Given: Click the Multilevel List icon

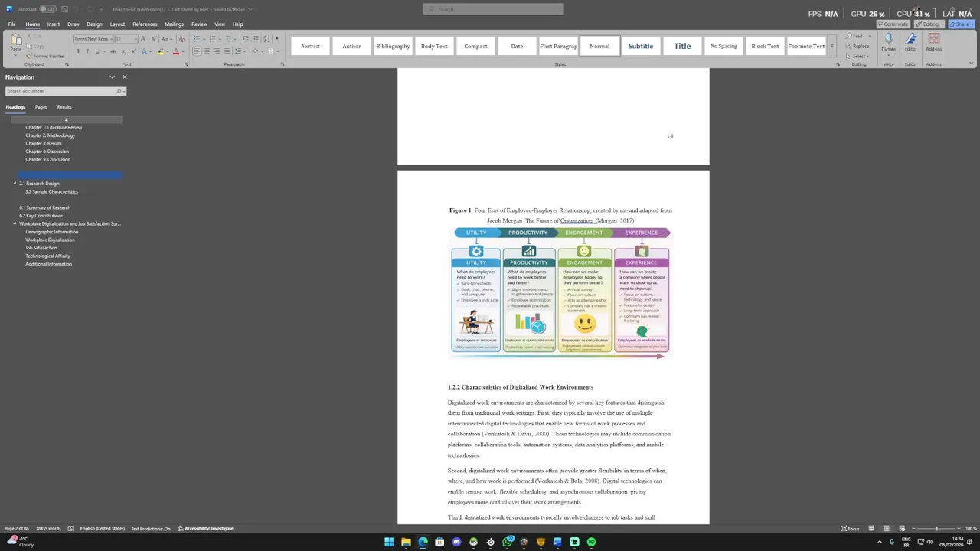Looking at the screenshot, I should (229, 39).
